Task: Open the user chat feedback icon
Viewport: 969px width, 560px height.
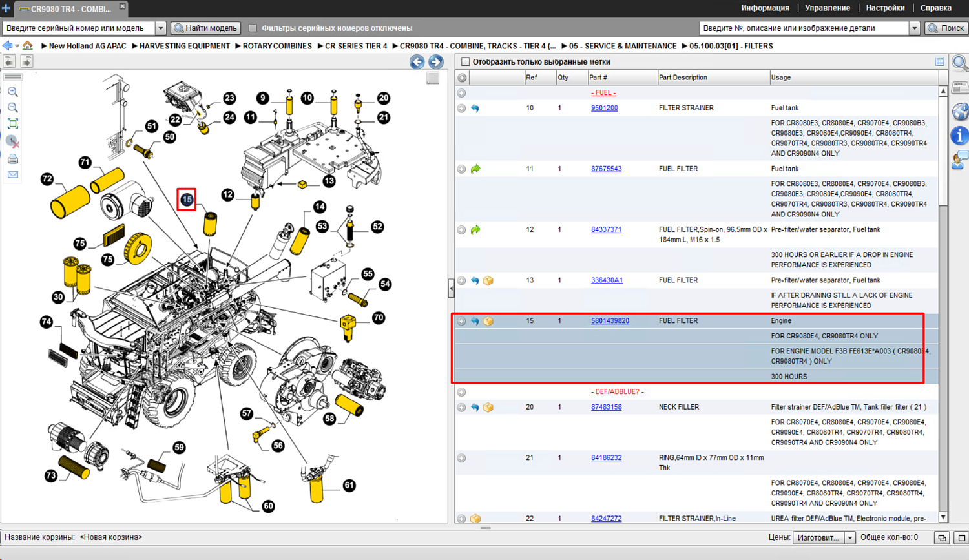Action: click(x=960, y=160)
